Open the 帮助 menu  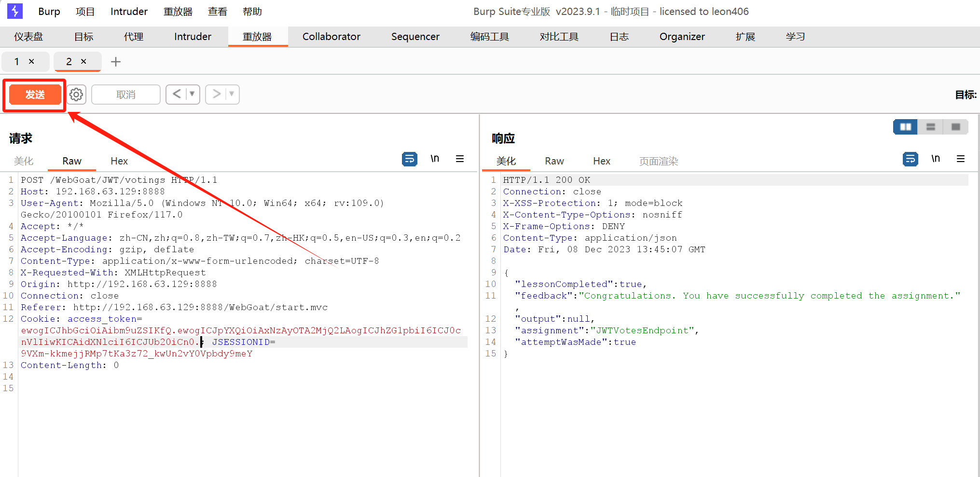coord(252,12)
